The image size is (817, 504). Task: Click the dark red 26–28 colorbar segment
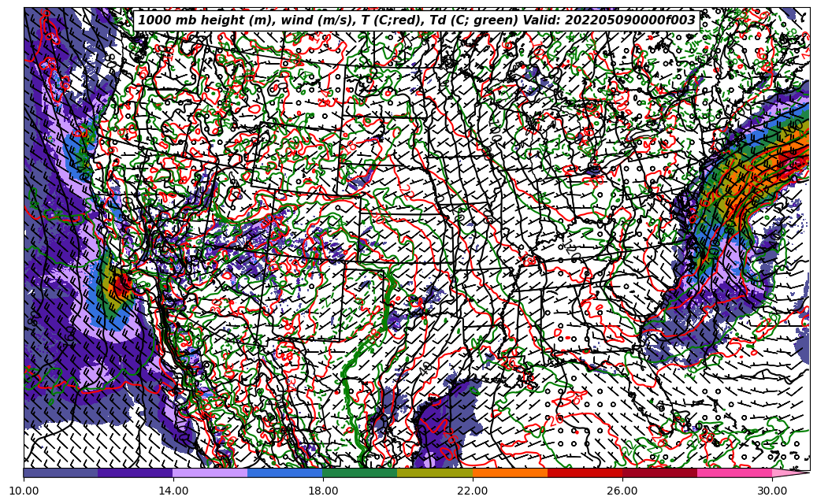[x=659, y=473]
